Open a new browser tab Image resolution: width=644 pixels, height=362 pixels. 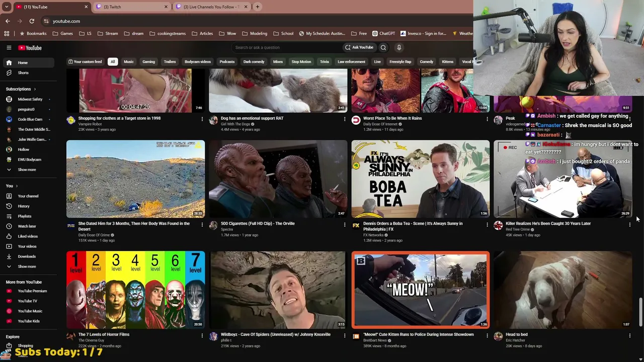click(x=258, y=7)
